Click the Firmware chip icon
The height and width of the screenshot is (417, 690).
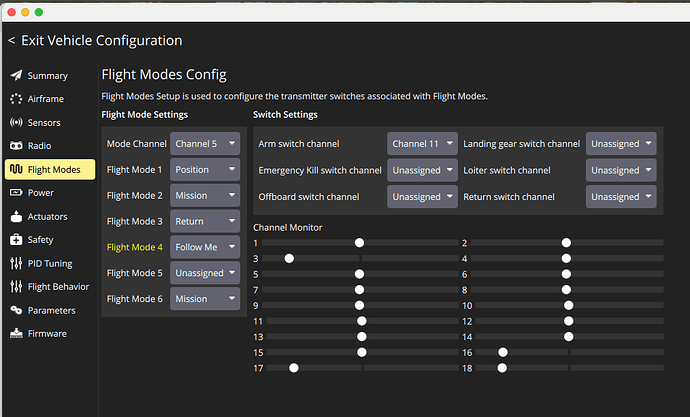pyautogui.click(x=16, y=333)
